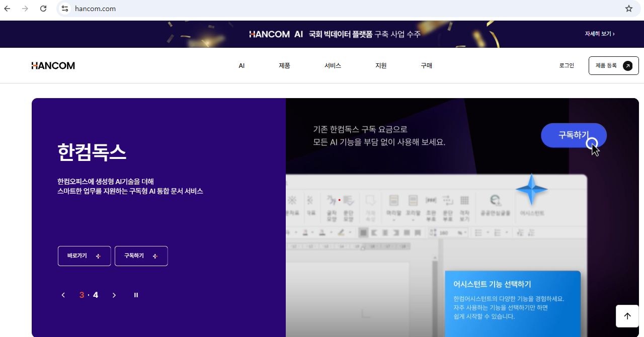The image size is (644, 337).
Task: Click the 바로가기 button
Action: click(84, 256)
